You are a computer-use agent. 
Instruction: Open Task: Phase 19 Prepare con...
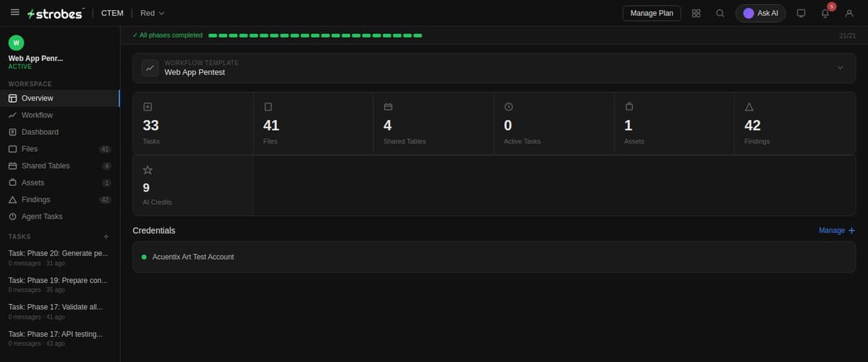(x=60, y=285)
